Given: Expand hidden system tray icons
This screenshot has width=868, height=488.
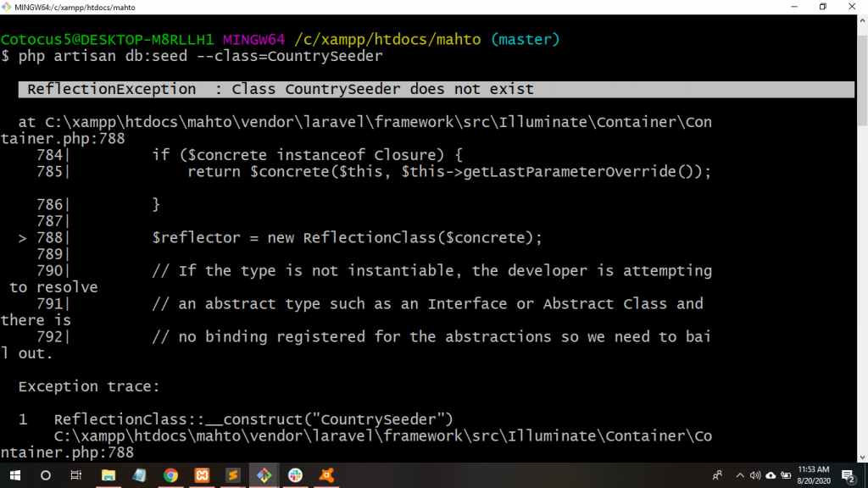Looking at the screenshot, I should coord(739,475).
